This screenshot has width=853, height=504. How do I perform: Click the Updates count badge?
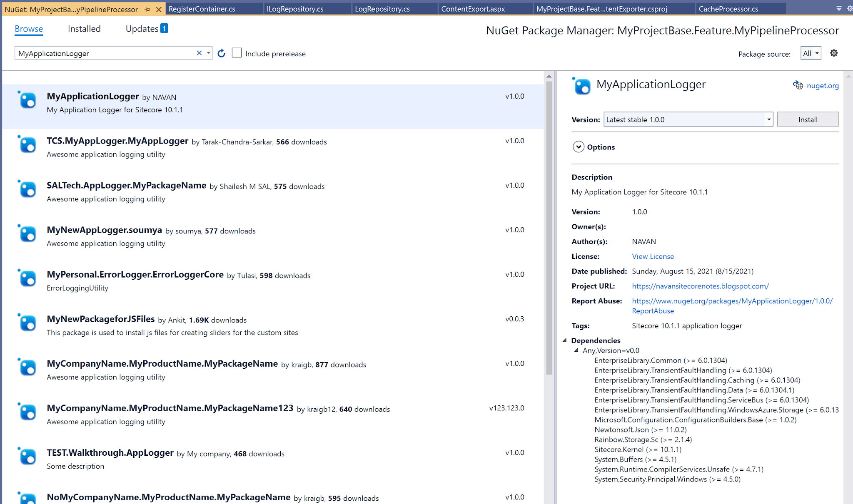point(164,28)
